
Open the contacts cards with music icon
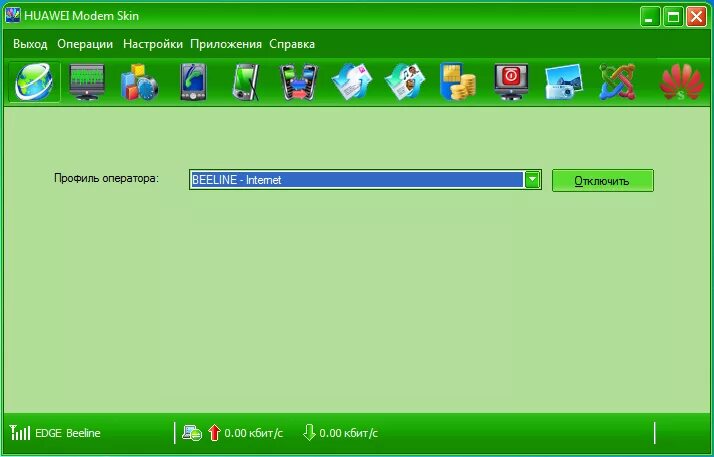(405, 82)
